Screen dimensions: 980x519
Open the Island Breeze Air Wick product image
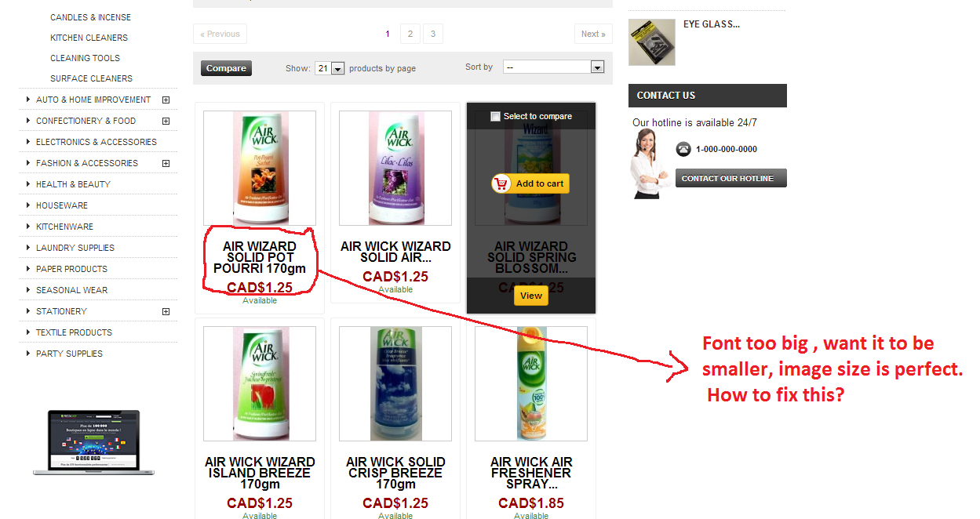point(260,383)
